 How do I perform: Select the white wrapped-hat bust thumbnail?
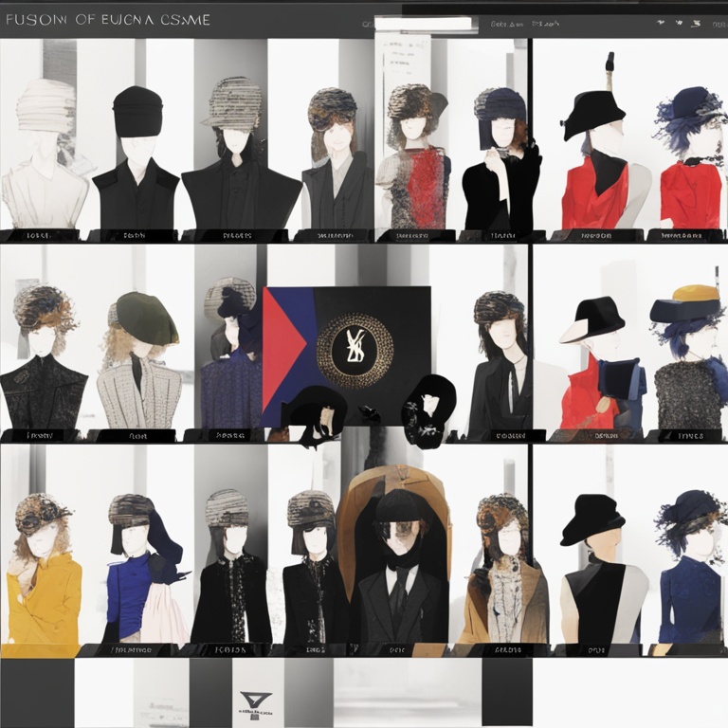(45, 154)
